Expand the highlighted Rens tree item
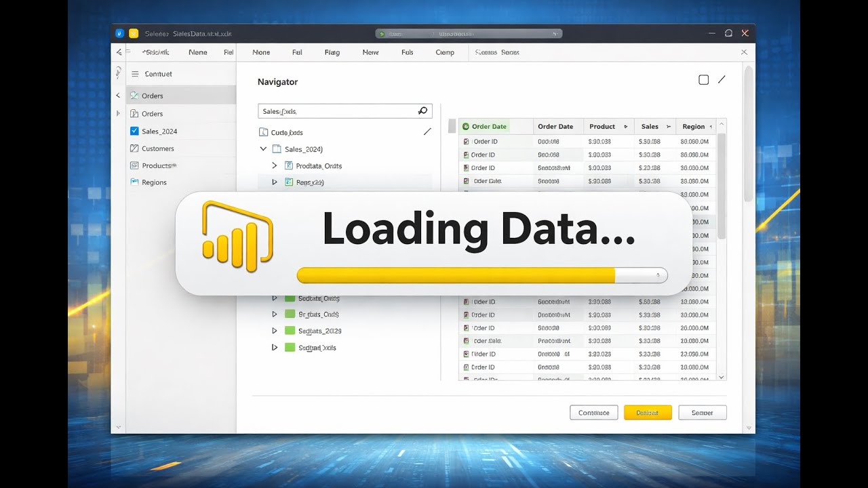The image size is (868, 488). pos(275,182)
